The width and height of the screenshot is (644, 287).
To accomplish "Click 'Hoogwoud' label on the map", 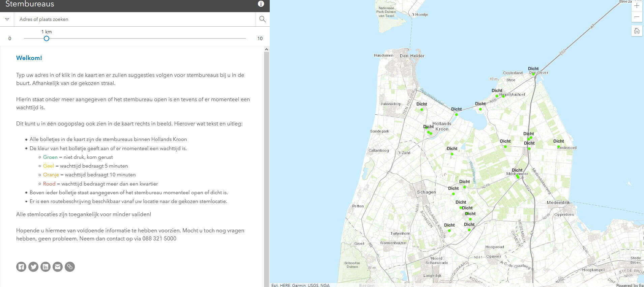I will (x=495, y=247).
